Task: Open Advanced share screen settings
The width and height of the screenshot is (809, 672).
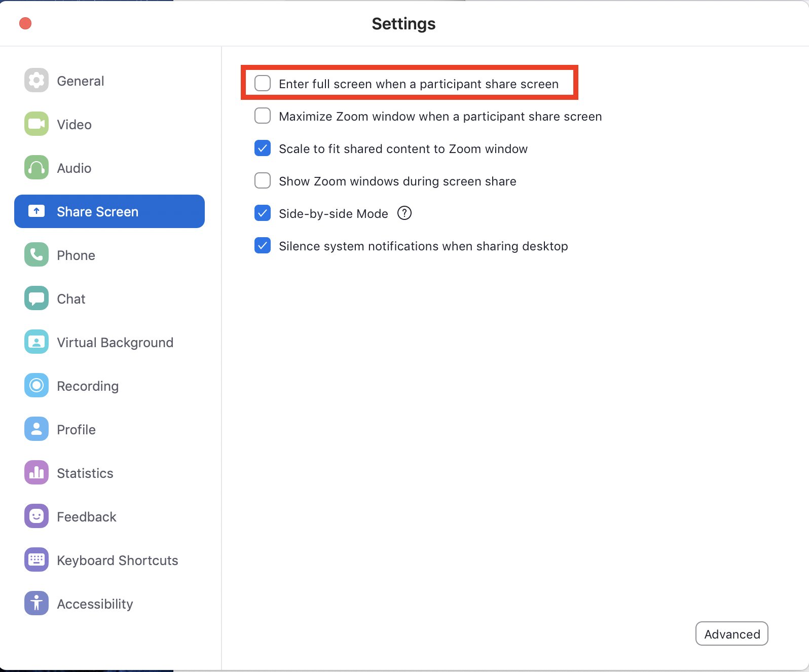Action: [x=732, y=633]
